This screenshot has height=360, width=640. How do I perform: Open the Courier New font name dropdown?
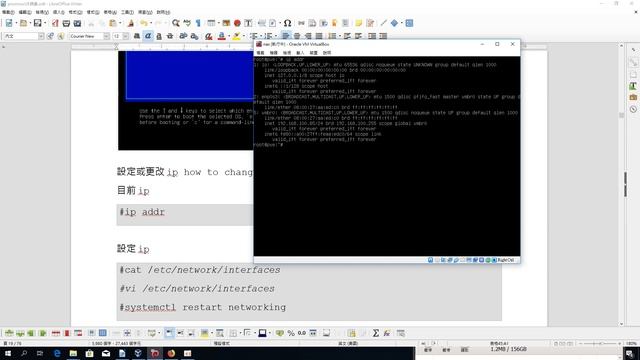click(107, 36)
